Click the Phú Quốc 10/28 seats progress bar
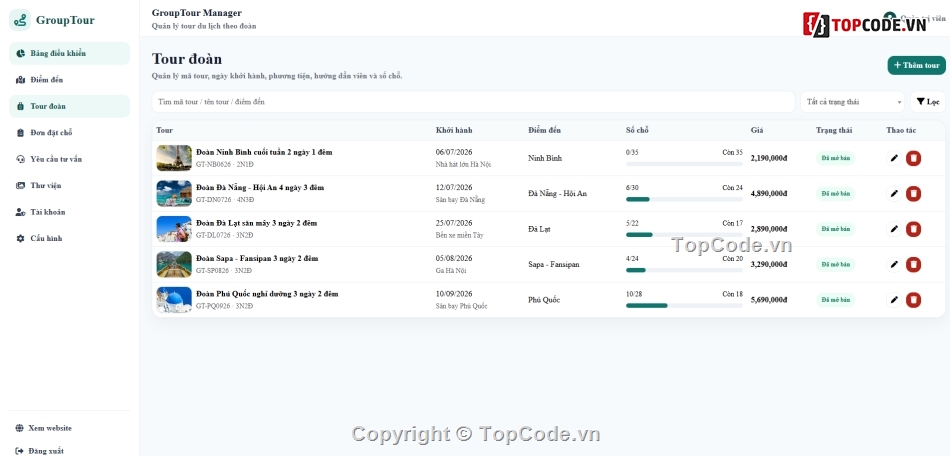The height and width of the screenshot is (456, 950). pyautogui.click(x=684, y=306)
